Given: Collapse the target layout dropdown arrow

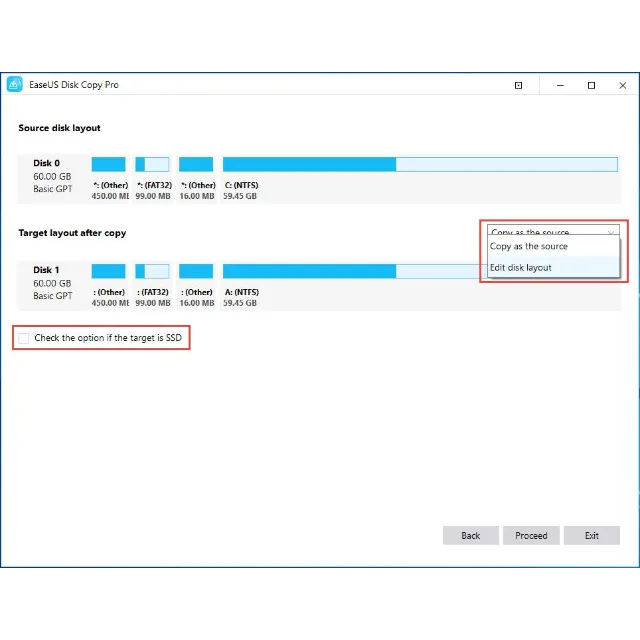Looking at the screenshot, I should (x=611, y=232).
